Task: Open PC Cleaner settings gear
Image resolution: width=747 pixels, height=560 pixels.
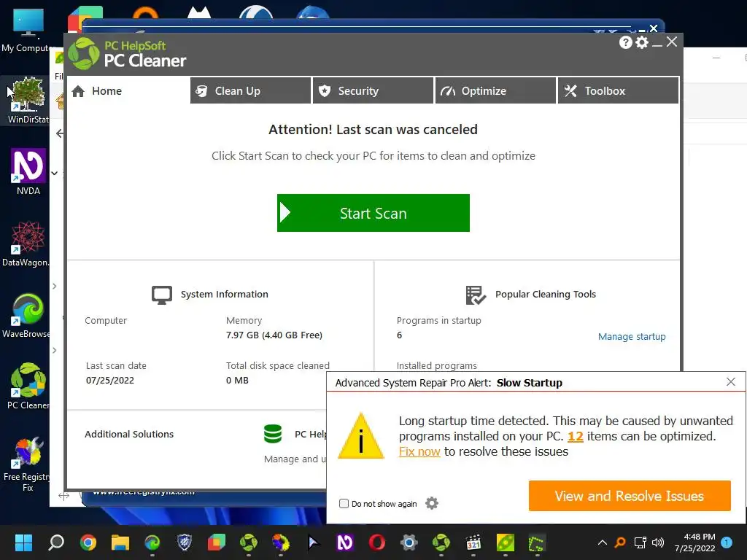Action: coord(642,42)
